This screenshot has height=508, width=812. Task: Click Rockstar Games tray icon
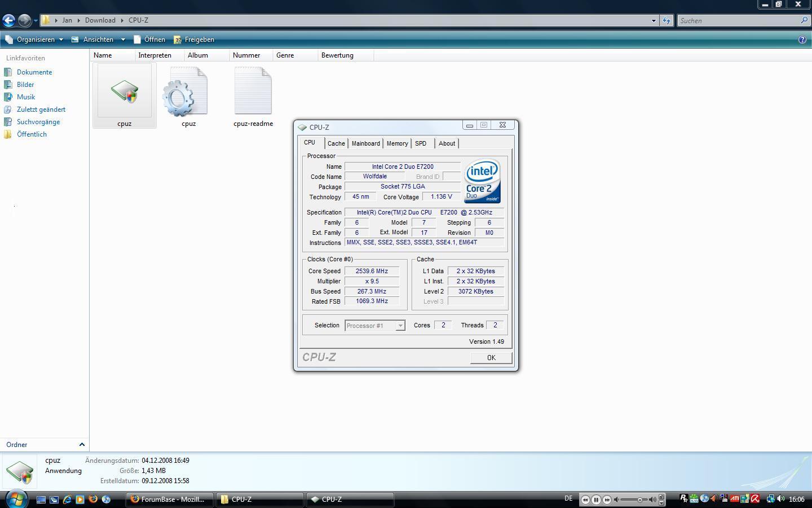click(683, 498)
